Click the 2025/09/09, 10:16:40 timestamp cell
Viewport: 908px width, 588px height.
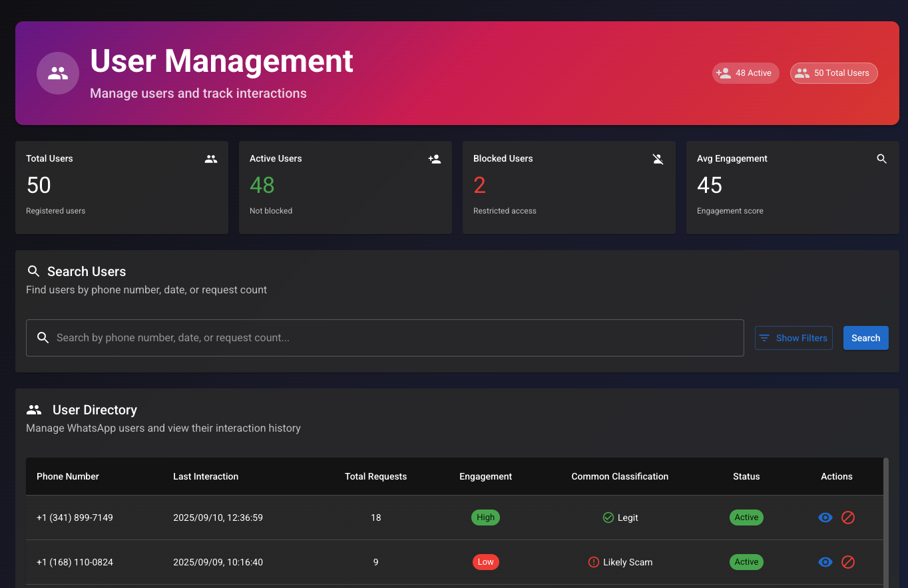point(218,562)
